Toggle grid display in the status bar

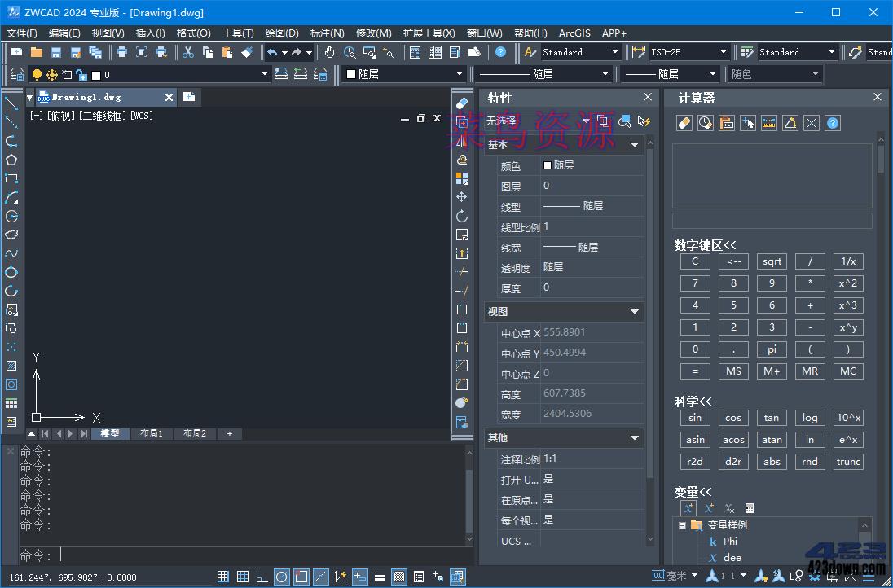pyautogui.click(x=243, y=577)
